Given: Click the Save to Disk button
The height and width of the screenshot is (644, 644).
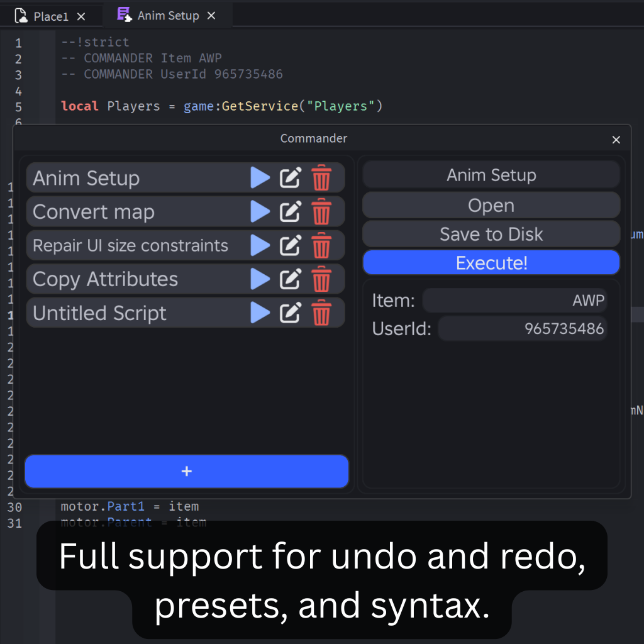Looking at the screenshot, I should point(491,234).
